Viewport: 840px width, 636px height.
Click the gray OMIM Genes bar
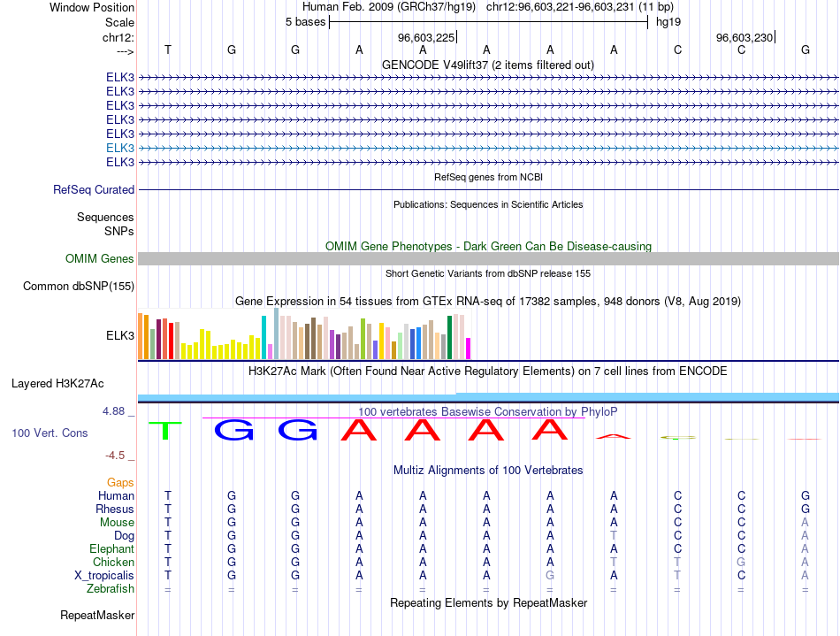pos(489,259)
